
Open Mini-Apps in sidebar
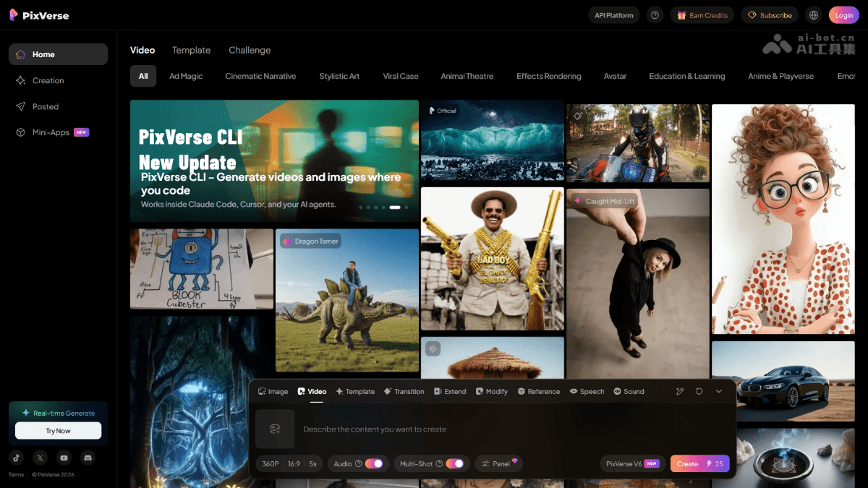point(58,132)
